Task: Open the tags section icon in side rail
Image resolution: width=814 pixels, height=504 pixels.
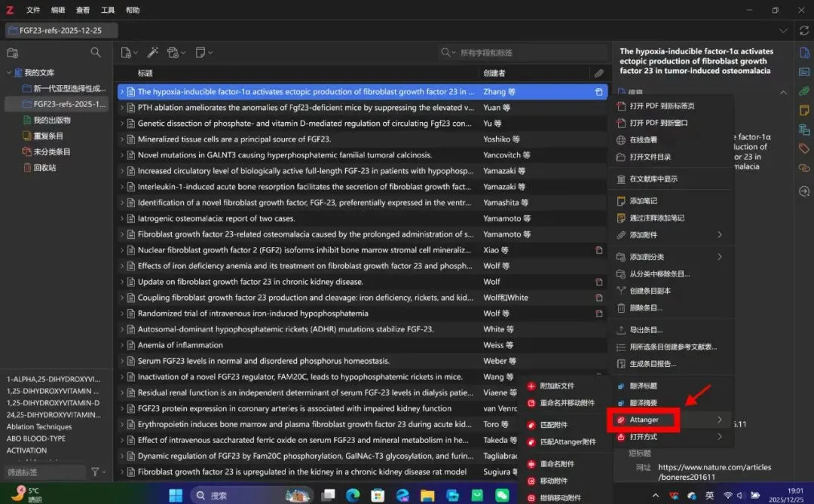Action: click(x=803, y=148)
